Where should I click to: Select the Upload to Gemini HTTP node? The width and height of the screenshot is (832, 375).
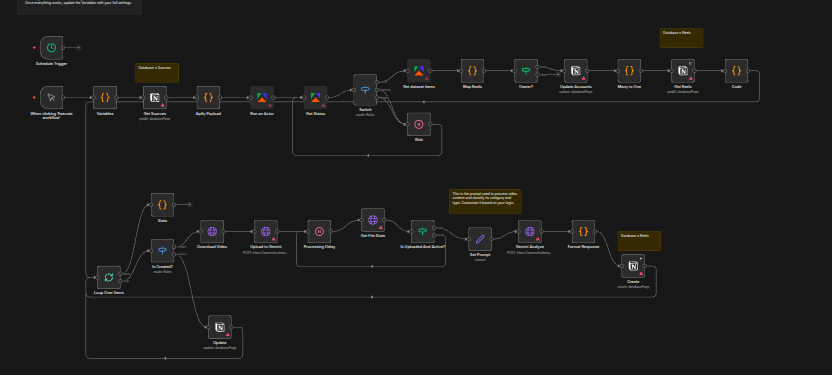[x=266, y=232]
